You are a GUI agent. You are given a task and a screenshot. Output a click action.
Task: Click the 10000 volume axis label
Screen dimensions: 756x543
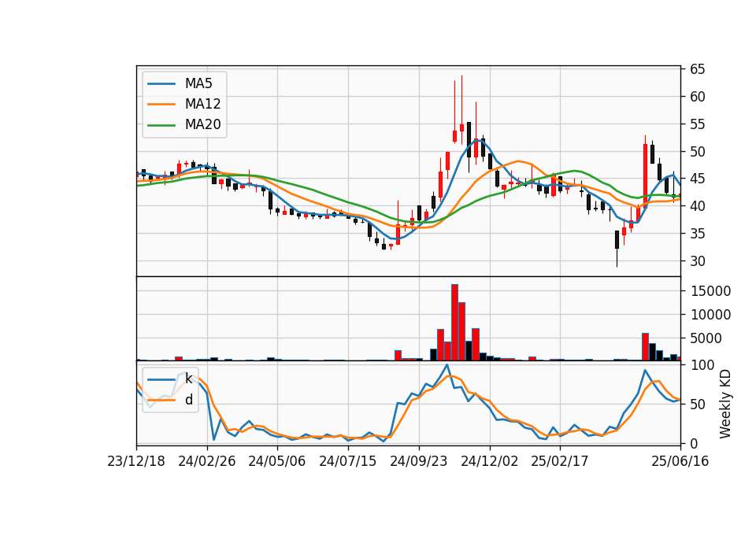point(710,315)
